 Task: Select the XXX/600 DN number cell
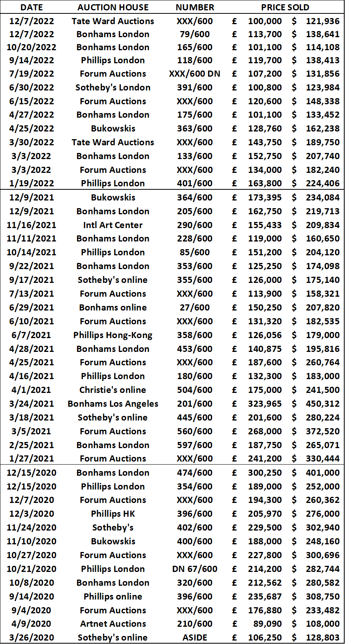coord(195,74)
